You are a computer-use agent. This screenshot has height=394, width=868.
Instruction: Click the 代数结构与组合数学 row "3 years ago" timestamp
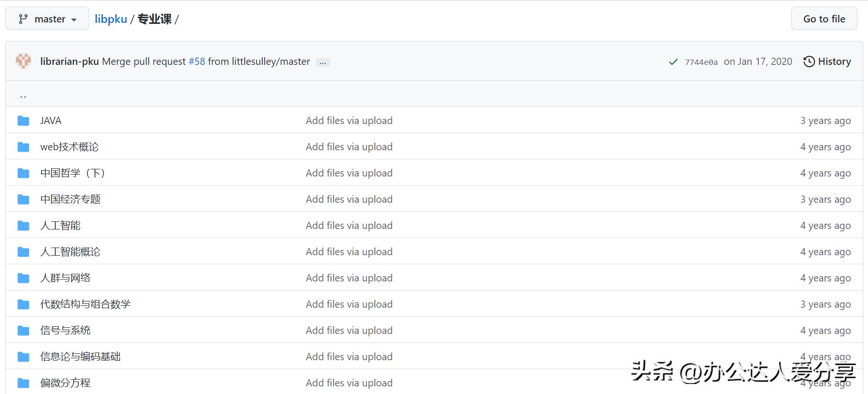pos(826,305)
